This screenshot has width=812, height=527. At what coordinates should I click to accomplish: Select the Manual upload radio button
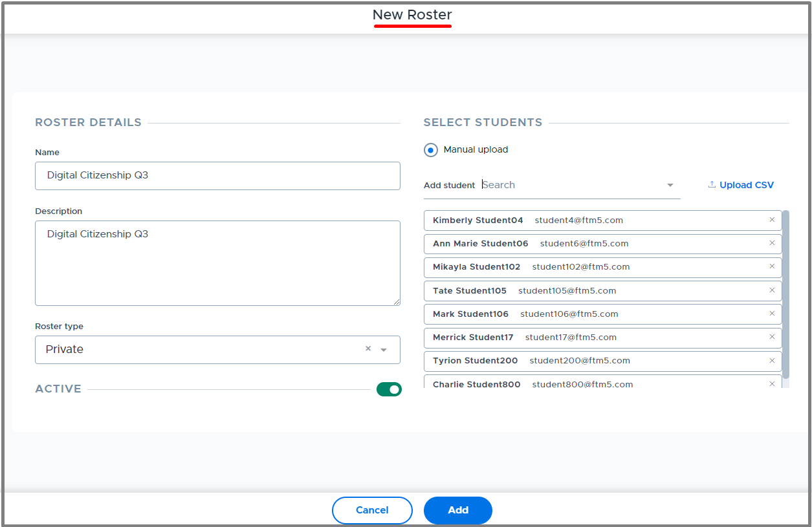click(431, 150)
